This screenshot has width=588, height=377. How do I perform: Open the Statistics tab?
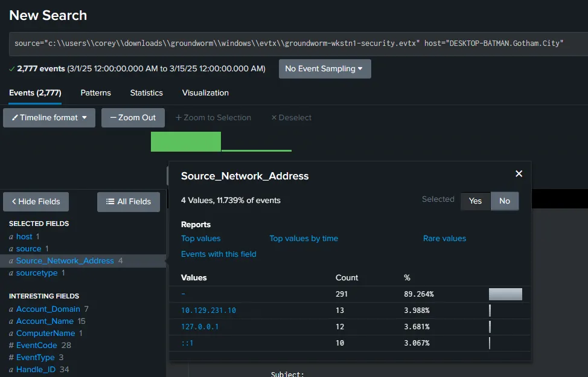(x=146, y=92)
